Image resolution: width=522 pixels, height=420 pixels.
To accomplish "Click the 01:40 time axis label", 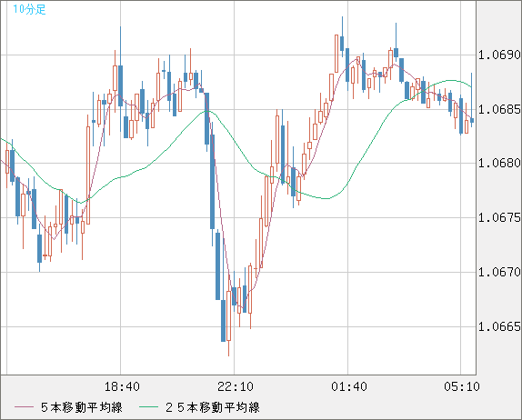I will (x=349, y=386).
